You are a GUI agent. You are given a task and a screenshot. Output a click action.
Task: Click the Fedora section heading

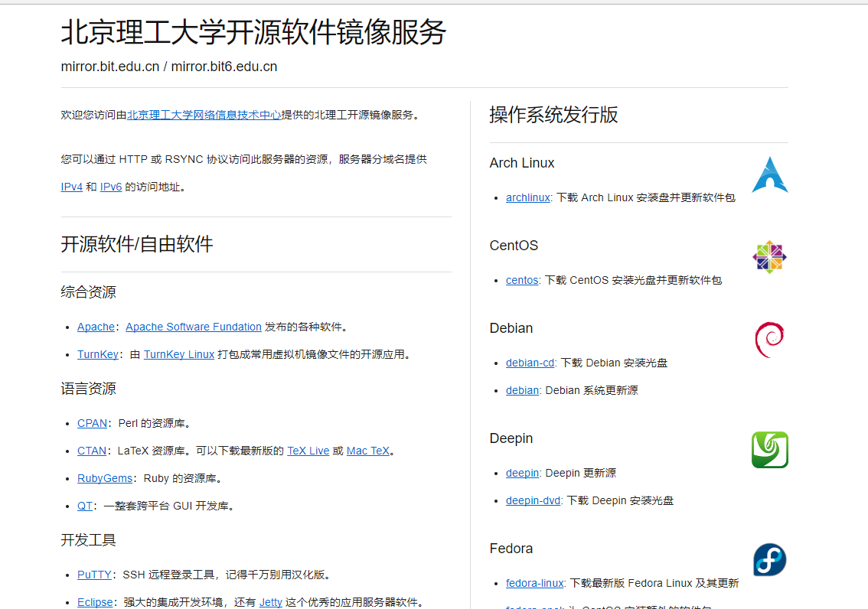511,549
